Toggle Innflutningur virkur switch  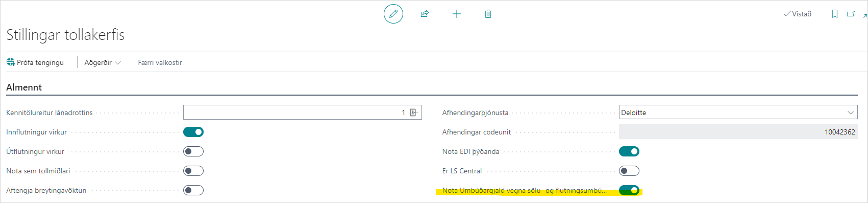pyautogui.click(x=193, y=132)
